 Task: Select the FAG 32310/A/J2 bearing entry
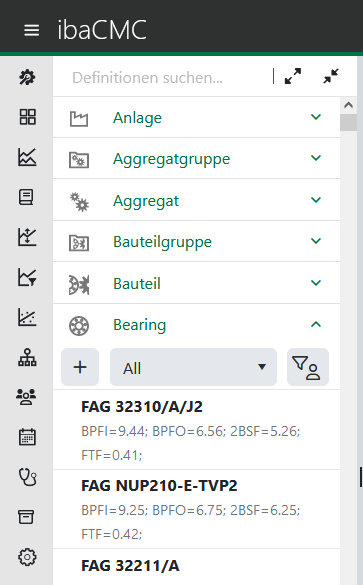coord(197,430)
